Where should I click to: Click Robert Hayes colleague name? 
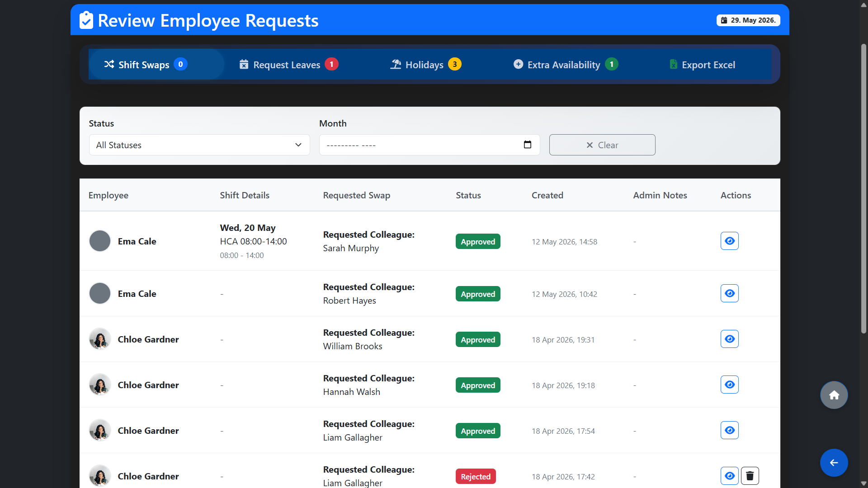[x=349, y=300]
